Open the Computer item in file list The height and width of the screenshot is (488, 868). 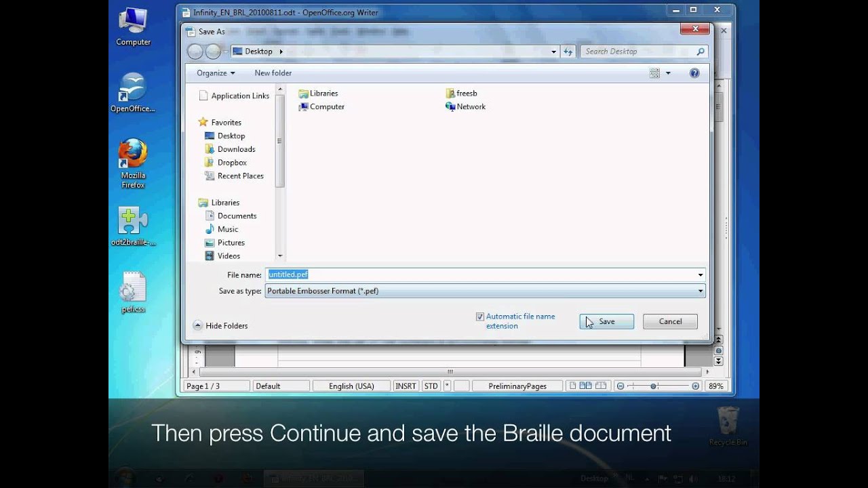pos(321,107)
